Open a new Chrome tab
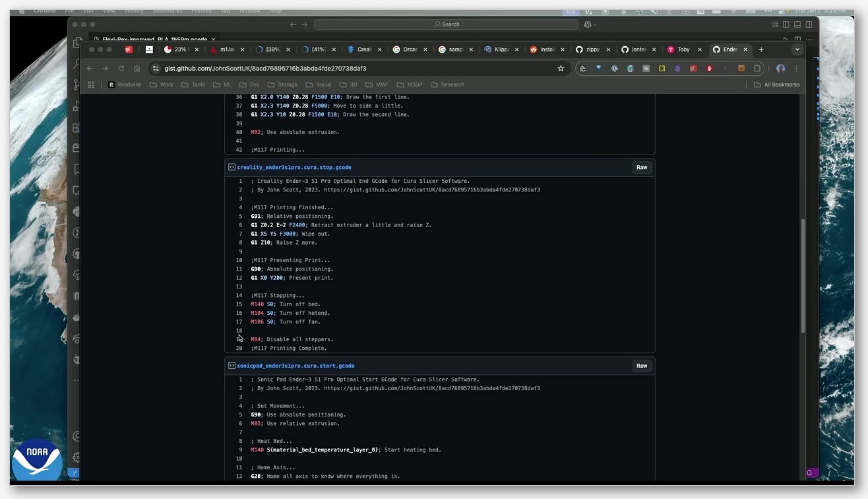Image resolution: width=868 pixels, height=499 pixels. 761,50
